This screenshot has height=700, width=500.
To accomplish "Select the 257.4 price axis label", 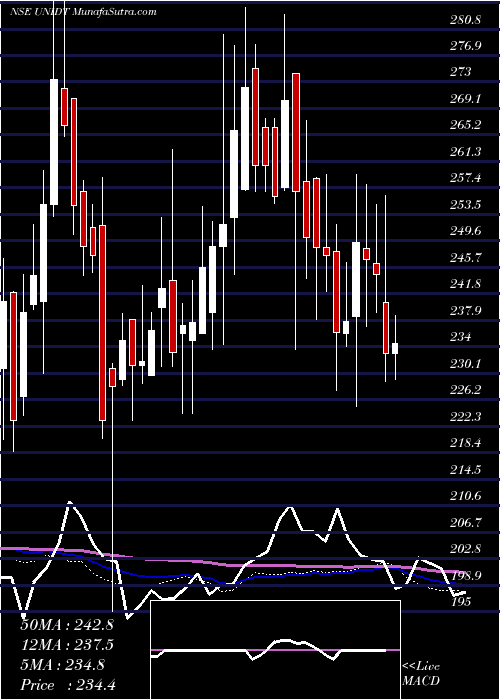I will (x=465, y=178).
